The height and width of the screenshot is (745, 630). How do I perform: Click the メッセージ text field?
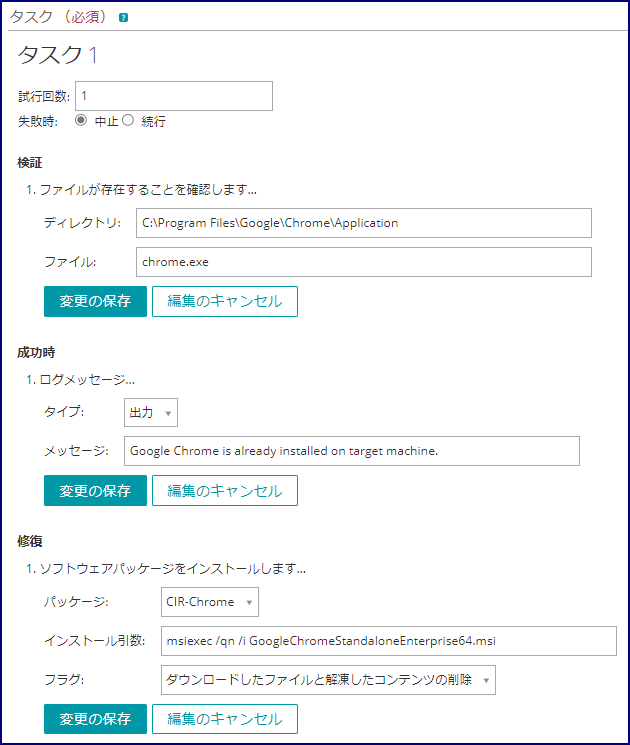(352, 451)
